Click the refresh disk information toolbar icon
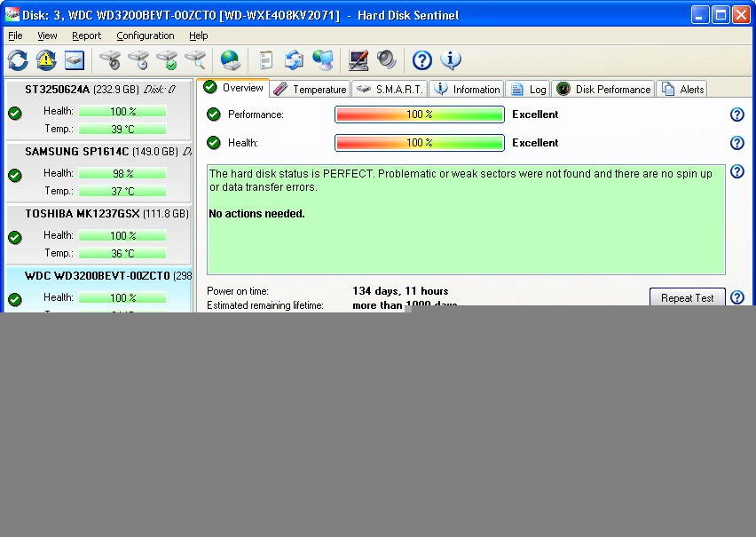The width and height of the screenshot is (756, 537). (x=18, y=60)
